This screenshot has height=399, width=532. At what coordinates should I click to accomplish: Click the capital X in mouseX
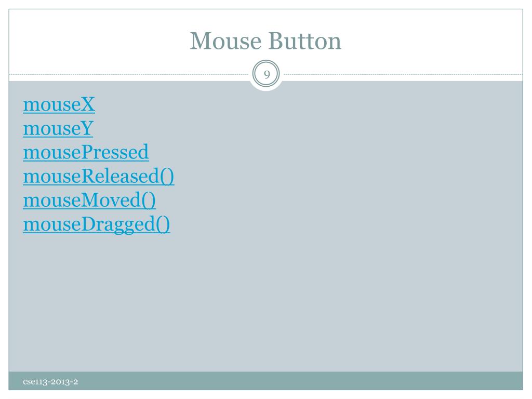88,104
